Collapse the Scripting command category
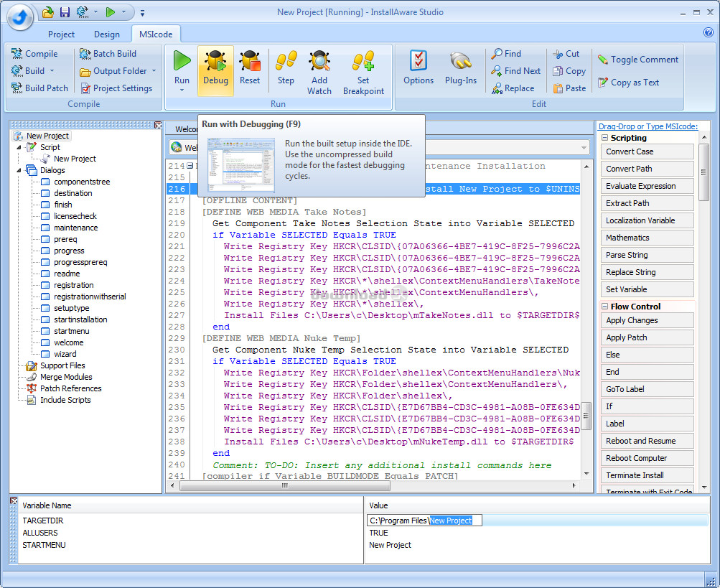The width and height of the screenshot is (720, 588). 604,138
